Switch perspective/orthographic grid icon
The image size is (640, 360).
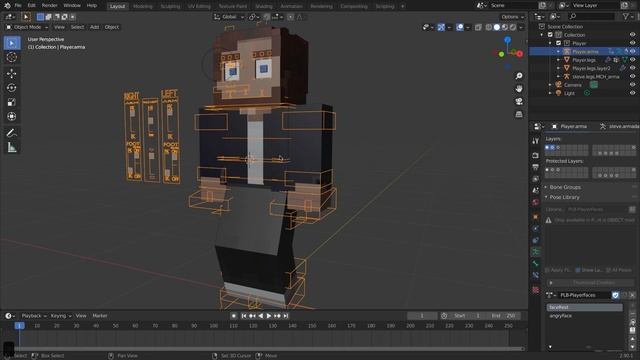pyautogui.click(x=519, y=114)
